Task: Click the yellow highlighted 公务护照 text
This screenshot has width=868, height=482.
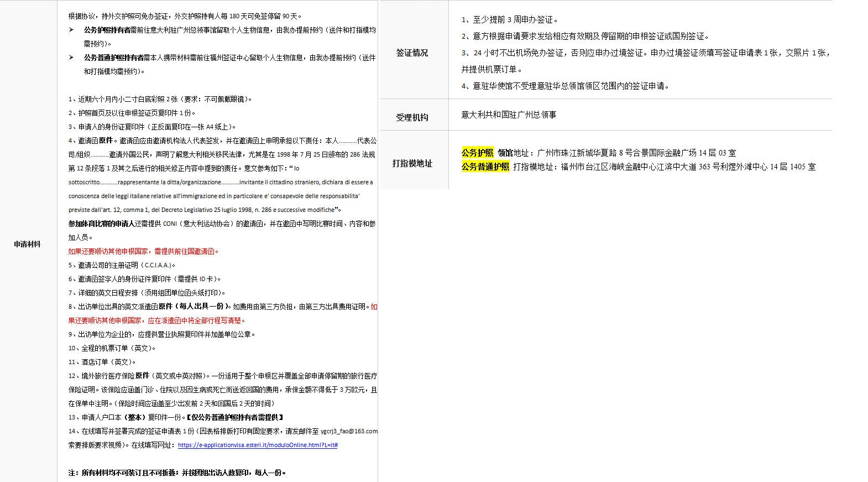Action: (x=477, y=153)
